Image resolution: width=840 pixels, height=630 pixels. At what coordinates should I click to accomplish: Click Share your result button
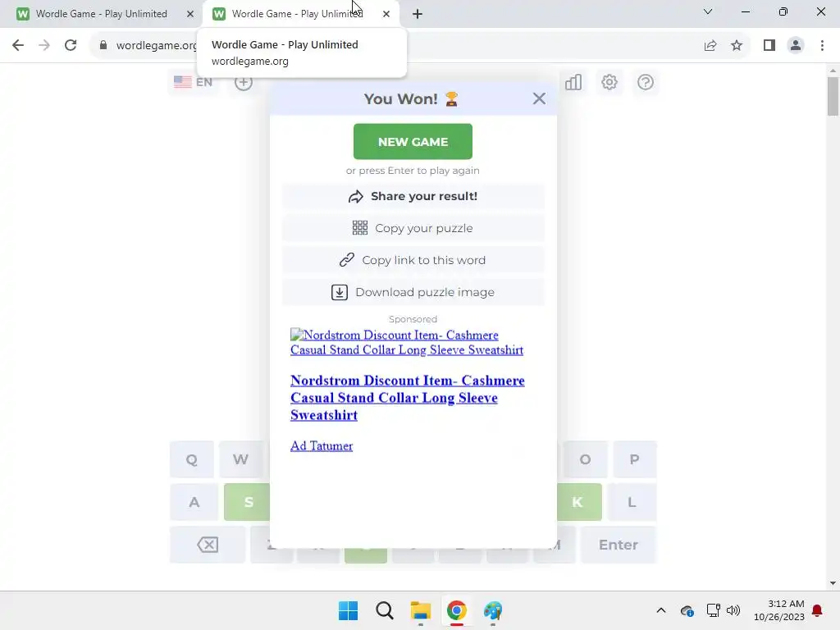click(413, 196)
